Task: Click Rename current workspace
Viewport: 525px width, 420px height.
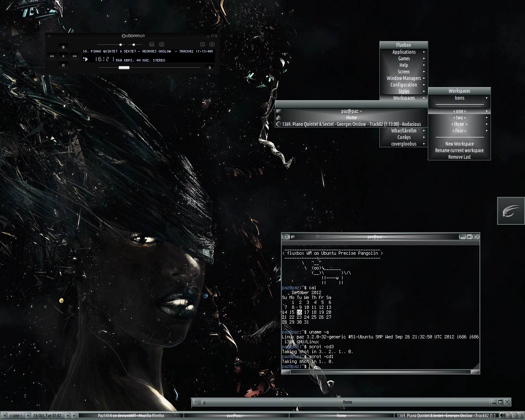Action: (x=459, y=151)
